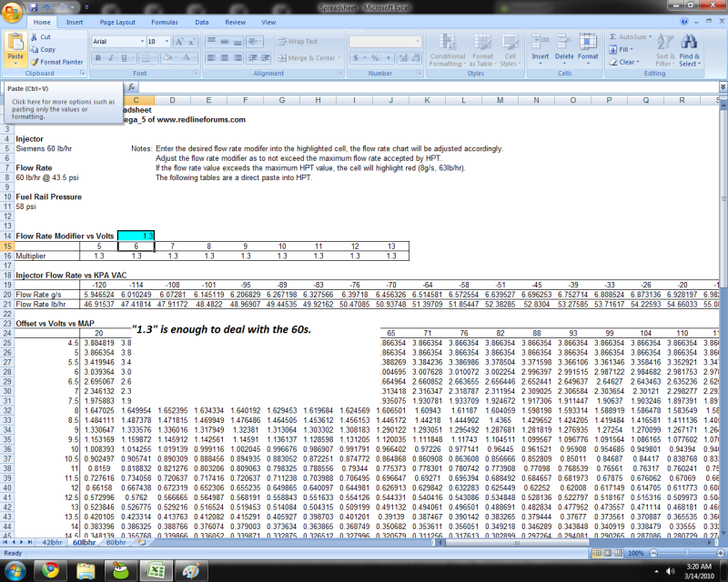Viewport: 728px width, 582px height.
Task: Click the Font Color button
Action: point(187,58)
